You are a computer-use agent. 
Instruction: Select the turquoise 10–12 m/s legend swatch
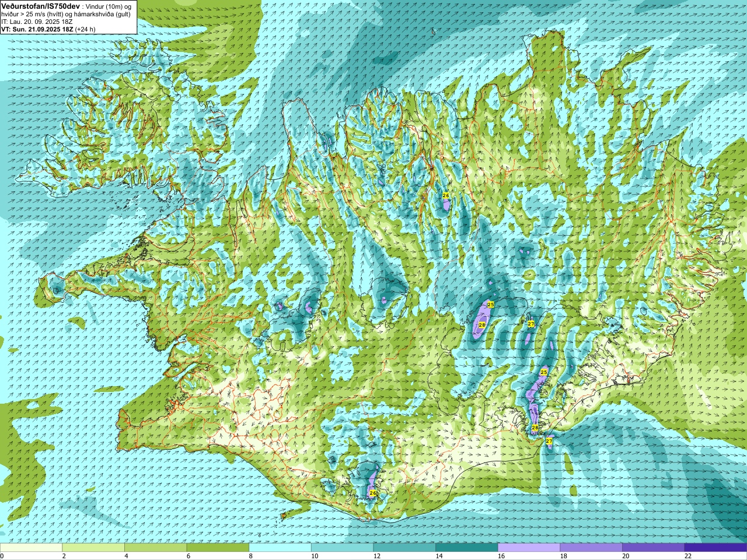[342, 548]
